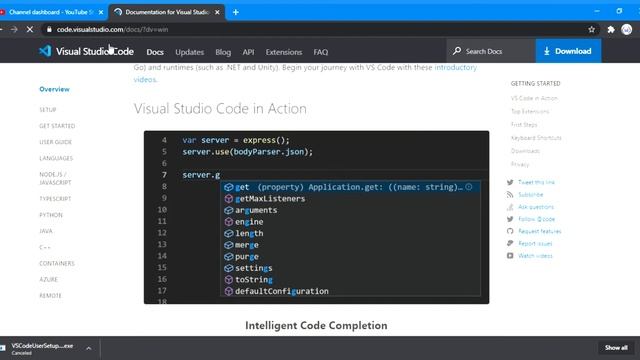Expand the REMOTE sidebar section

point(50,296)
